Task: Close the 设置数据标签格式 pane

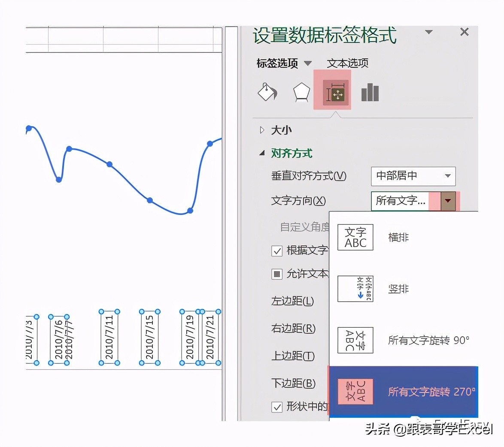Action: [464, 32]
